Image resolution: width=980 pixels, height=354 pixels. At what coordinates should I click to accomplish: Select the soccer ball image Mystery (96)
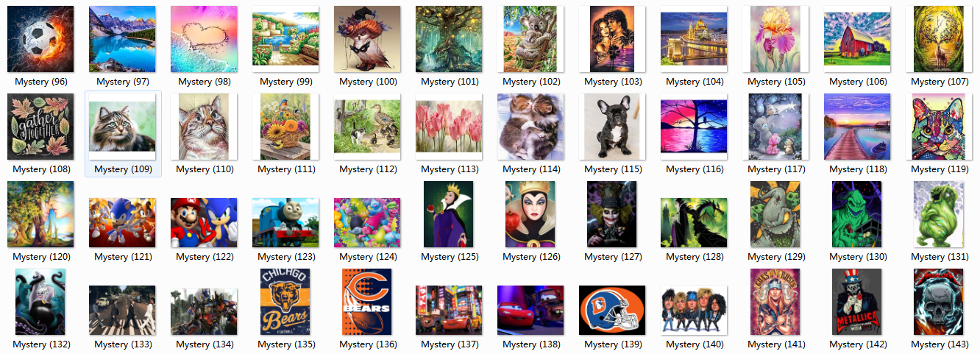coord(40,39)
